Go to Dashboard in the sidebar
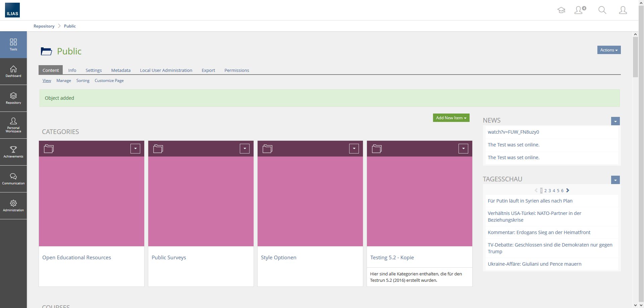The height and width of the screenshot is (308, 644). point(13,72)
